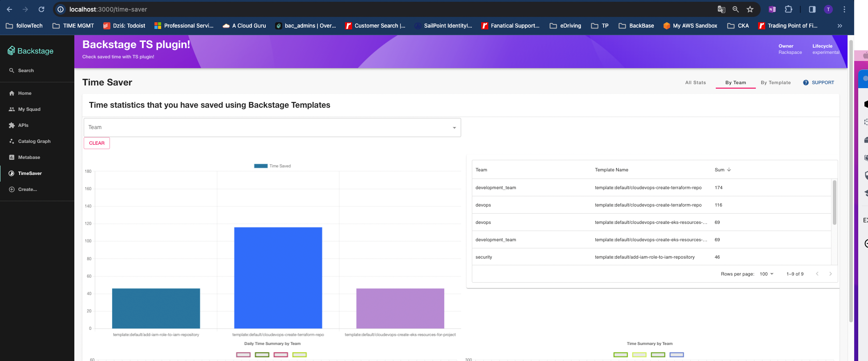Open Fanatical Support bookmark
868x361 pixels.
coord(511,26)
